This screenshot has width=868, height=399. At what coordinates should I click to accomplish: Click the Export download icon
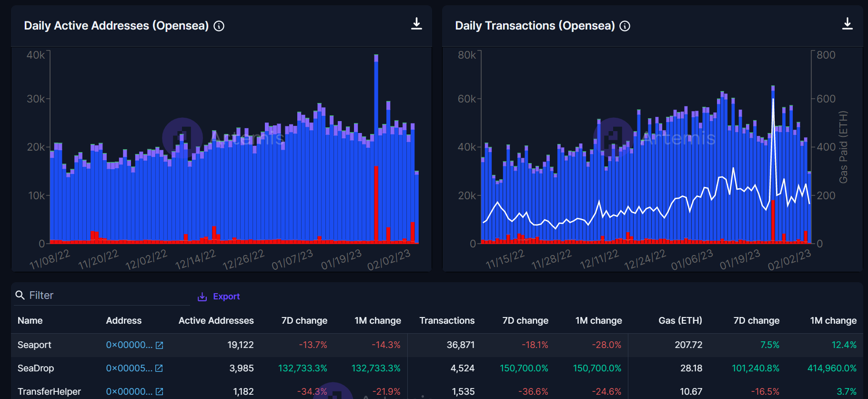[x=202, y=297]
